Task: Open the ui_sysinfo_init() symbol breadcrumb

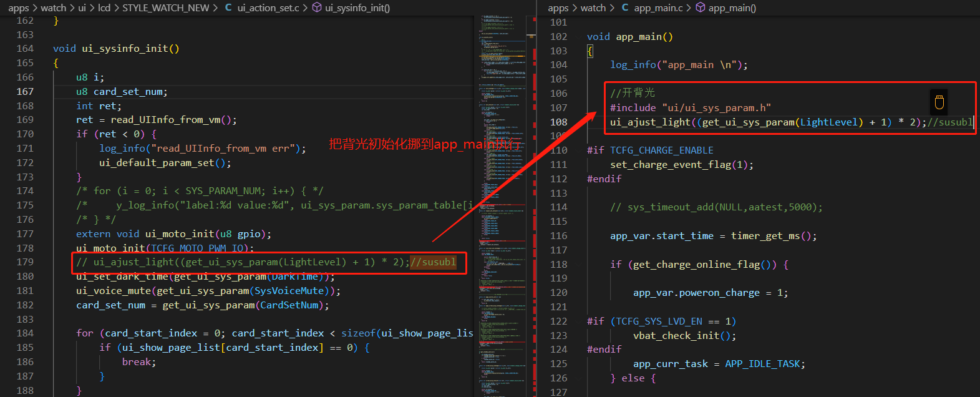Action: pos(357,7)
